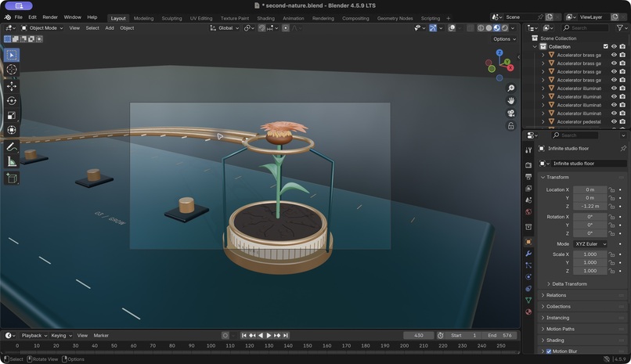Open the Object Data green triangle tab
Viewport: 631px width, 364px height.
pyautogui.click(x=528, y=300)
